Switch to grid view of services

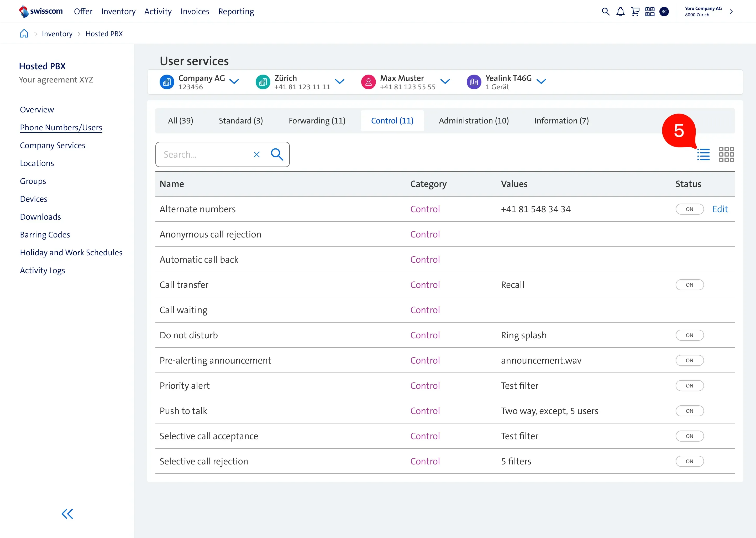tap(726, 154)
